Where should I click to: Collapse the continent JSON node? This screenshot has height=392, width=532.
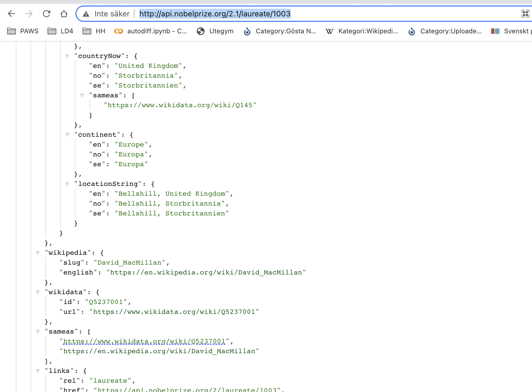pyautogui.click(x=67, y=135)
